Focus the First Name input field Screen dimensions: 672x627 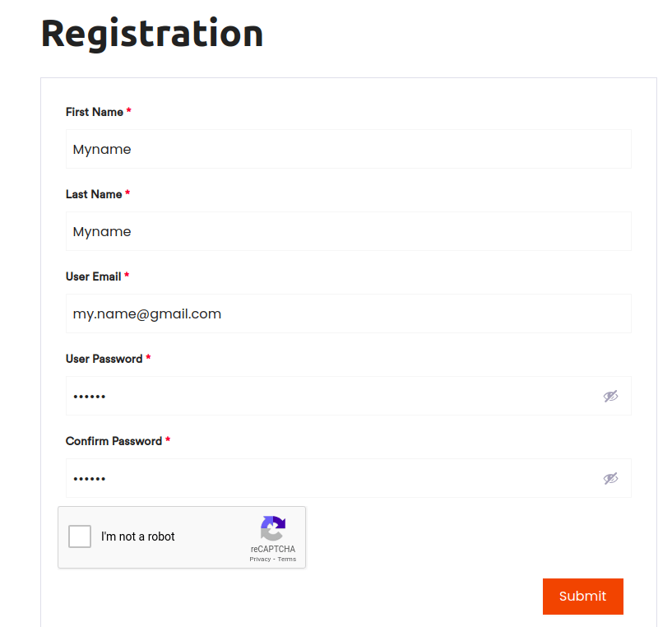click(x=349, y=149)
